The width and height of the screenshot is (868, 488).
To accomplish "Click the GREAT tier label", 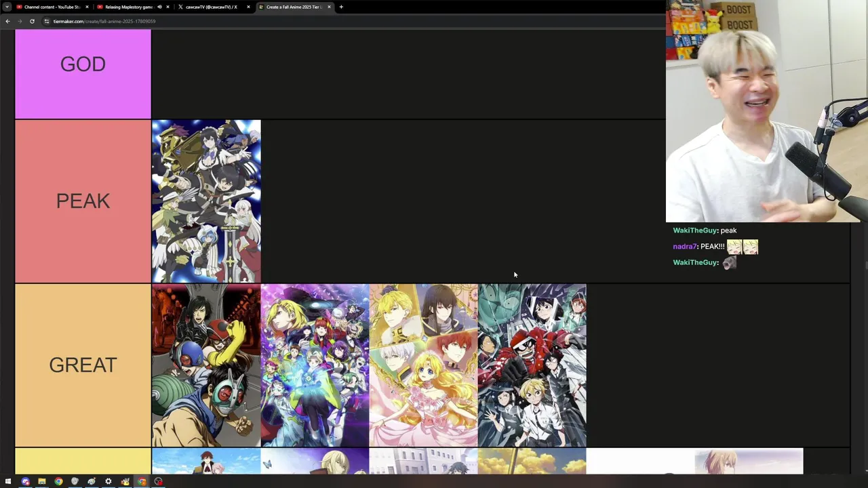I will click(x=83, y=365).
